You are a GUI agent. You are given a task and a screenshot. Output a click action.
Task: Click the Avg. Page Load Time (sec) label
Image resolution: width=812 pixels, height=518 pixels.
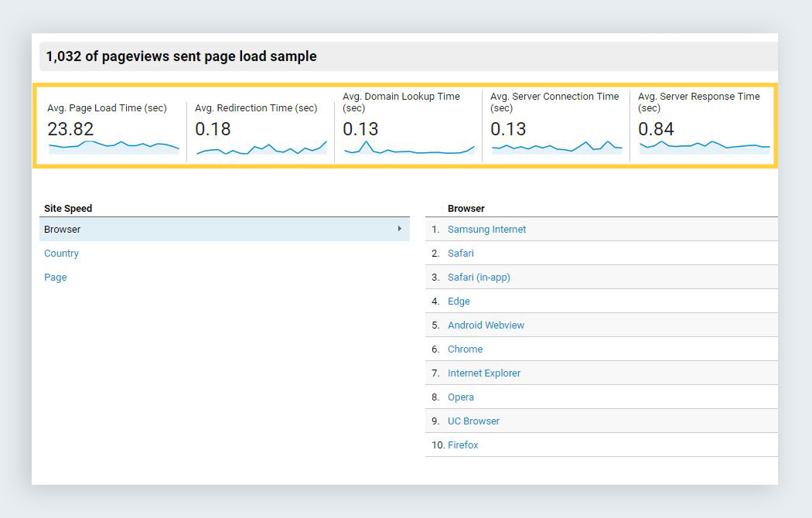[107, 108]
